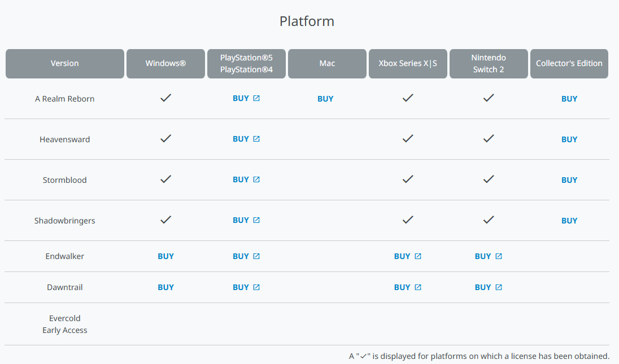This screenshot has width=619, height=364.
Task: Click the Nintendo Switch 2 checkmark for Stormblood
Action: 489,179
